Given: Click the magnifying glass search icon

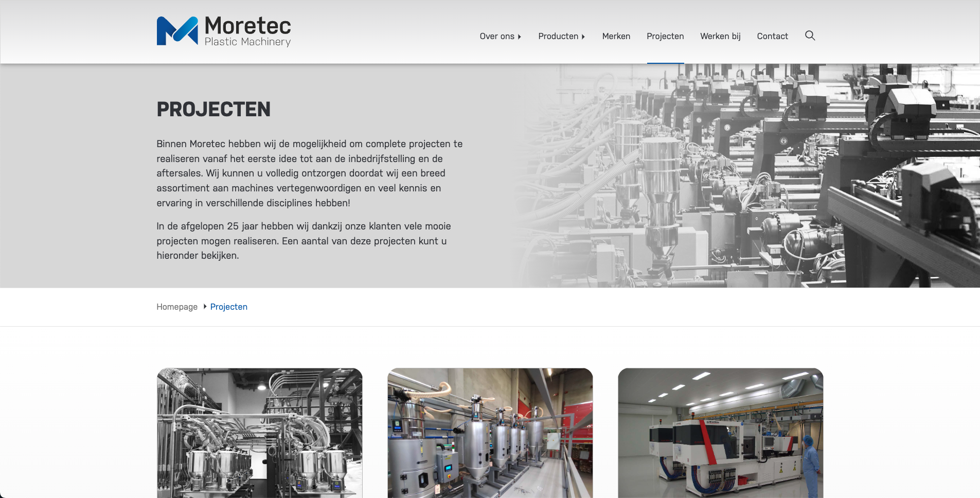Looking at the screenshot, I should coord(810,35).
